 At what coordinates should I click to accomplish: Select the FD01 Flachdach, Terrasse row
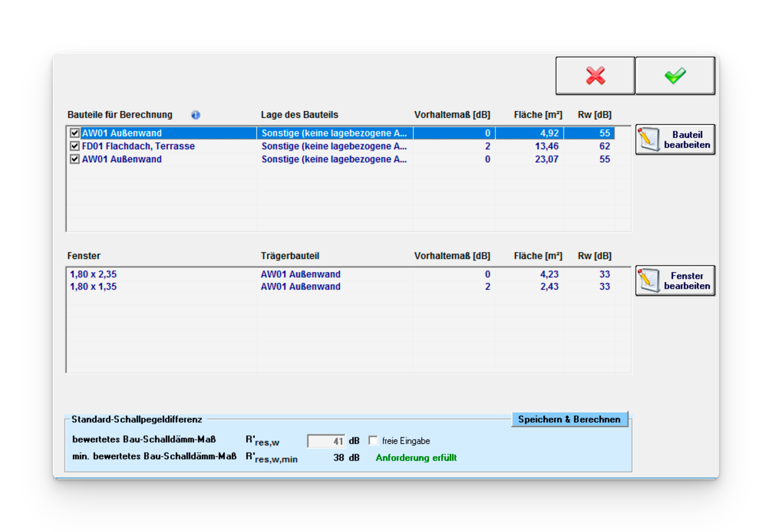point(138,146)
